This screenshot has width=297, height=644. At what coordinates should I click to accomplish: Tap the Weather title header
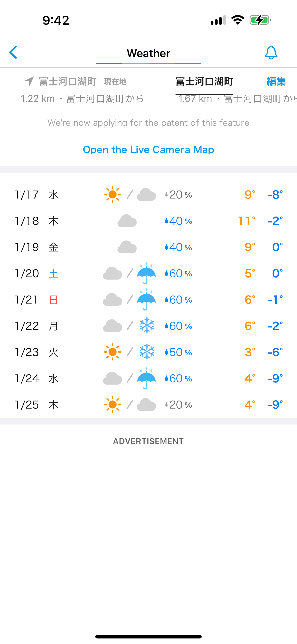pos(148,53)
